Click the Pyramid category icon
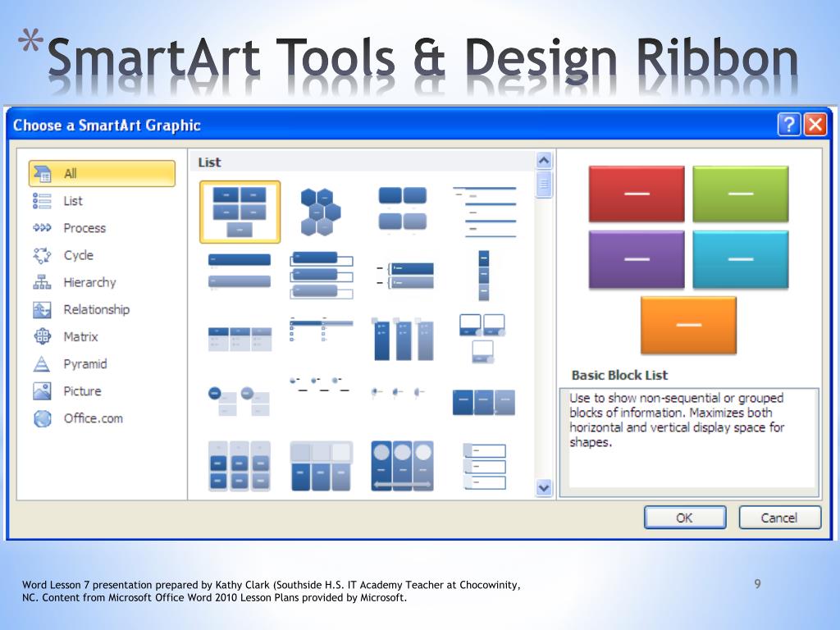Screen dimensions: 840x630 coord(43,363)
